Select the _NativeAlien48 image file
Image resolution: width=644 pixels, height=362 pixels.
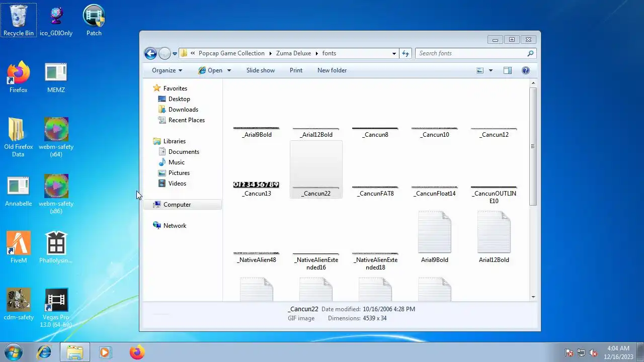click(257, 257)
